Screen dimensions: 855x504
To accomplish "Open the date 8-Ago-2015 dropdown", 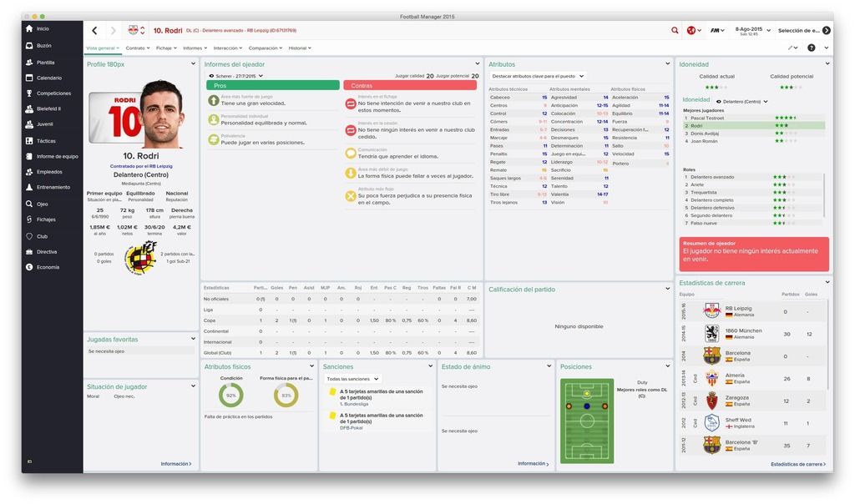I will pyautogui.click(x=752, y=31).
